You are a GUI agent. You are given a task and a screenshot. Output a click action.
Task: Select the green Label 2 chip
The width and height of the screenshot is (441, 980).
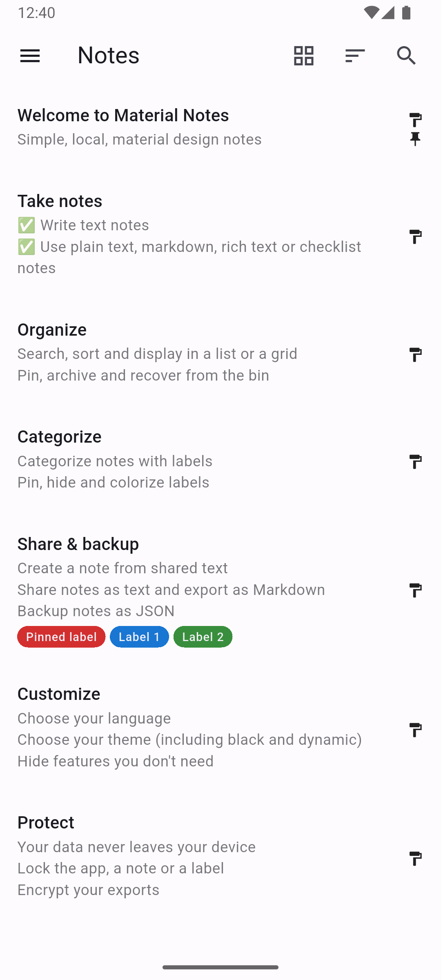pos(203,637)
